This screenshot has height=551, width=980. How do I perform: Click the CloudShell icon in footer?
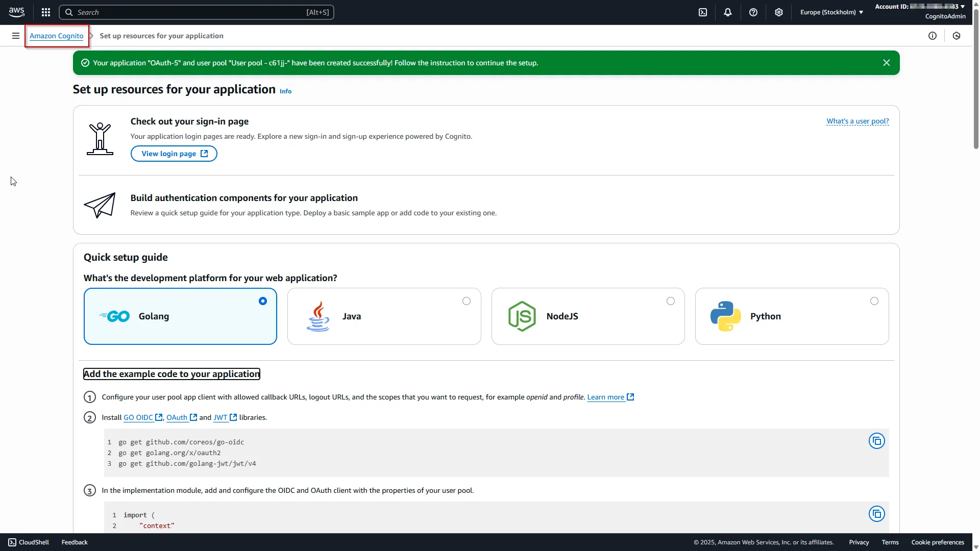12,542
